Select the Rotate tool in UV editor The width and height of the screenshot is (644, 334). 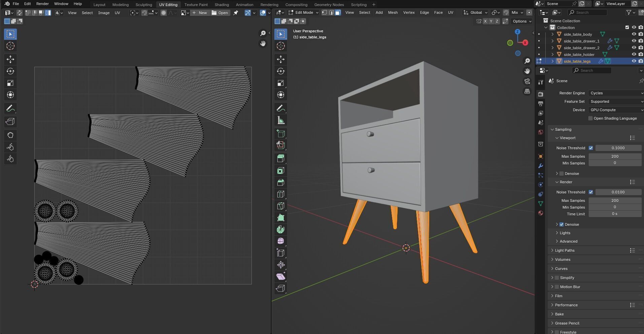pyautogui.click(x=10, y=71)
